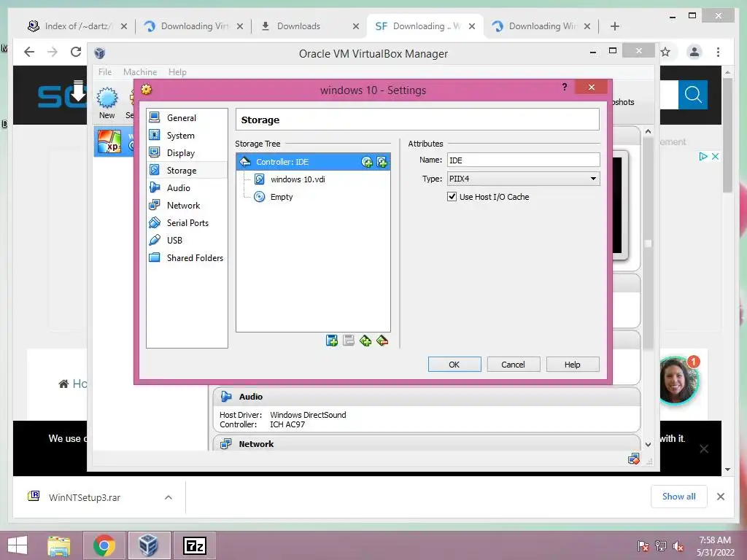Viewport: 747px width, 560px height.
Task: Switch to the Downloads browser tab
Action: 309,26
